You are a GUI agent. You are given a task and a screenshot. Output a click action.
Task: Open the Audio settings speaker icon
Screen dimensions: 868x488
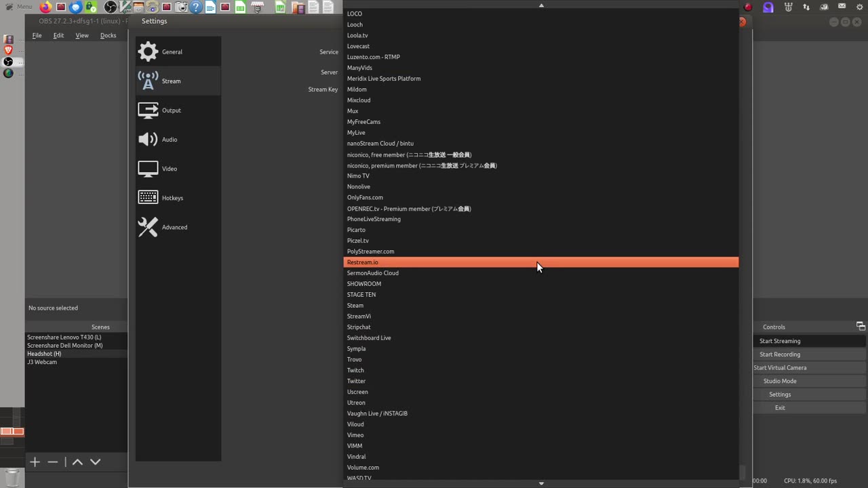point(148,140)
